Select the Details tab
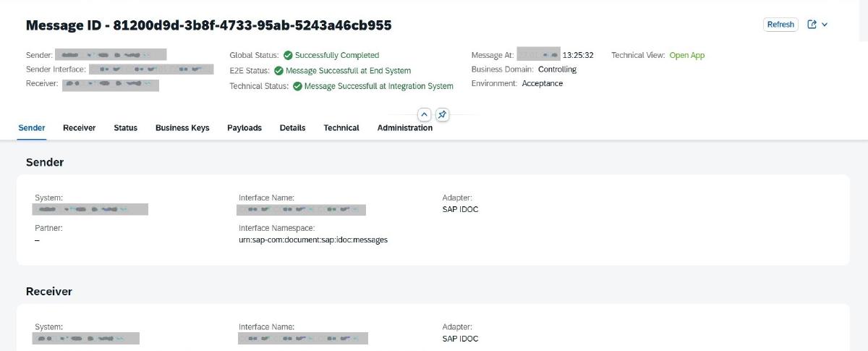The height and width of the screenshot is (351, 868). (292, 128)
